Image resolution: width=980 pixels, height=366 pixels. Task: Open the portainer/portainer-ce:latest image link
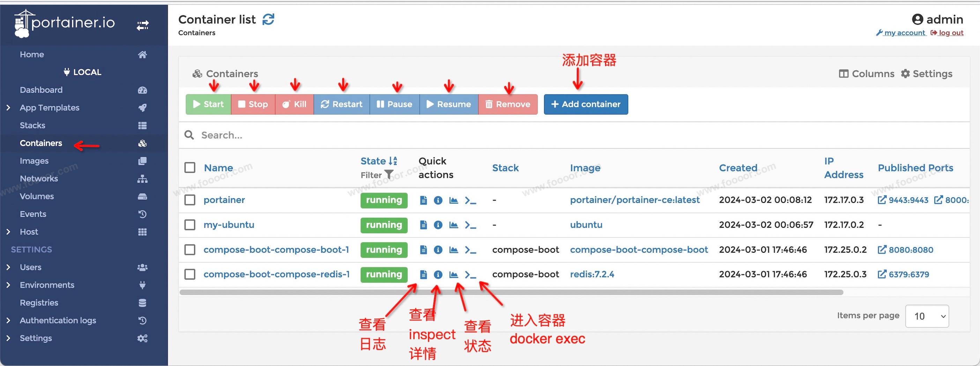(x=634, y=200)
